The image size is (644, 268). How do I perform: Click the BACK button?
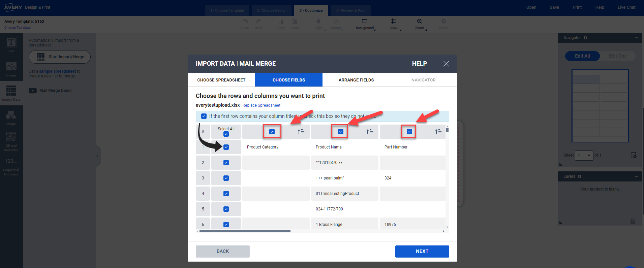pos(223,252)
